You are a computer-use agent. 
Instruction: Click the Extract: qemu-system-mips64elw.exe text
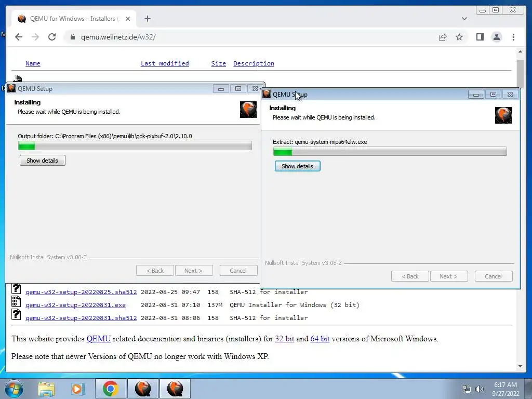(320, 142)
